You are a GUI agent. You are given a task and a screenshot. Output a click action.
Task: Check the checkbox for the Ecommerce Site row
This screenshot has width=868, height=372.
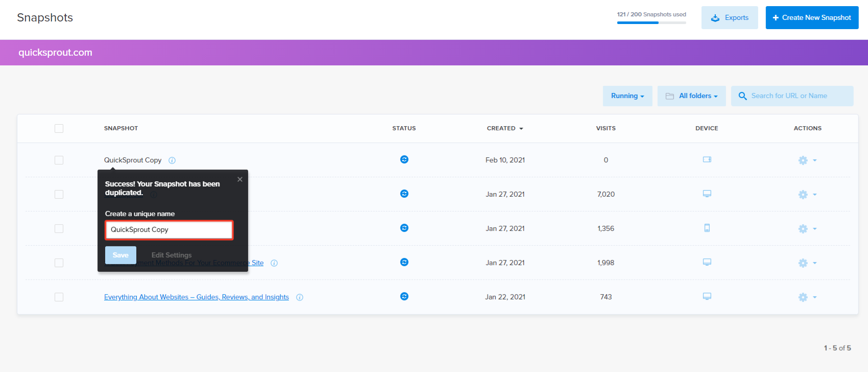(x=59, y=263)
